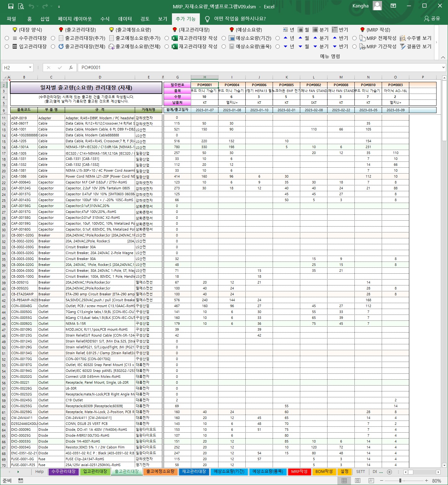Select radio button beside 예상소요량(품목)
The image size is (448, 485).
(224, 46)
